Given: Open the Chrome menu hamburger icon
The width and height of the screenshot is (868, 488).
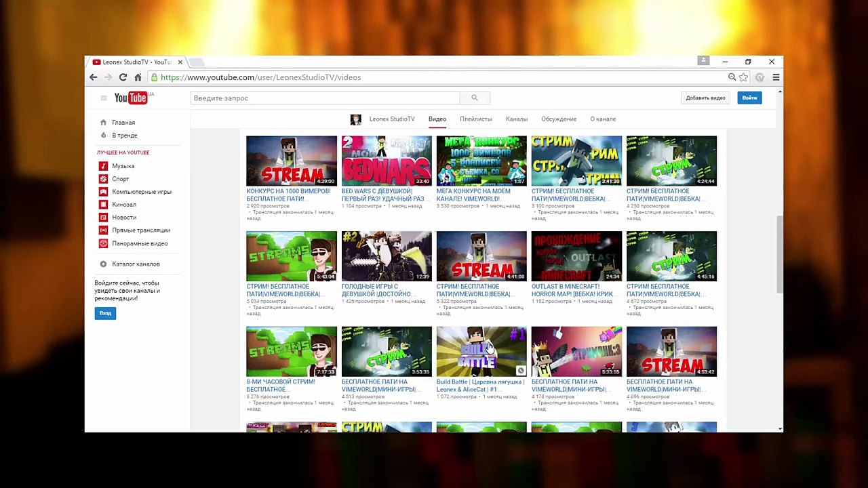Looking at the screenshot, I should [x=776, y=77].
